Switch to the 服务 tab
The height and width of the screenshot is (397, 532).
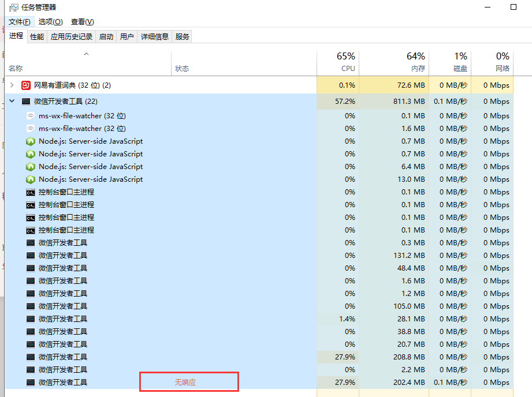pos(182,36)
